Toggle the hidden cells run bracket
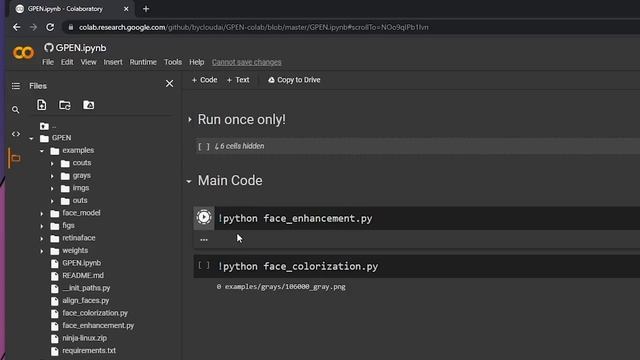The width and height of the screenshot is (640, 360). [x=204, y=146]
